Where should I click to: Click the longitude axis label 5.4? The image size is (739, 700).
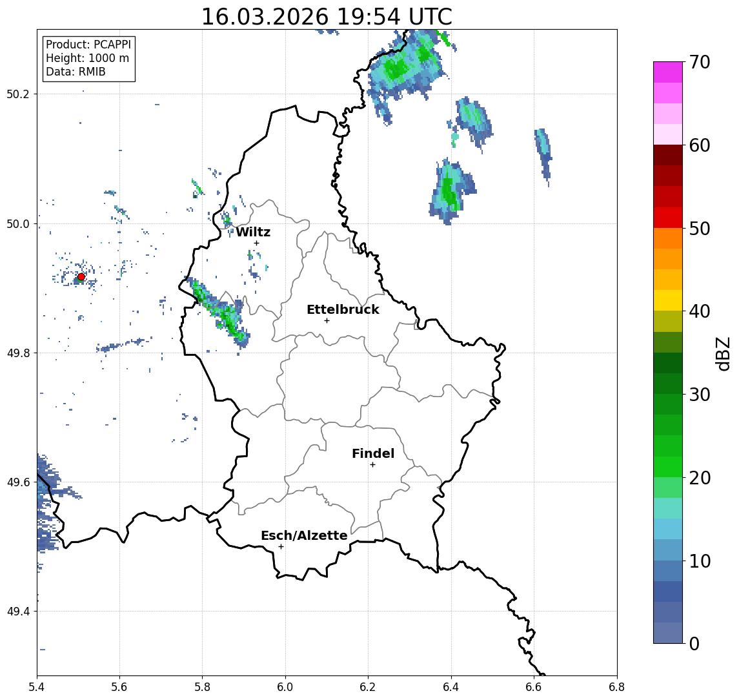(x=37, y=687)
